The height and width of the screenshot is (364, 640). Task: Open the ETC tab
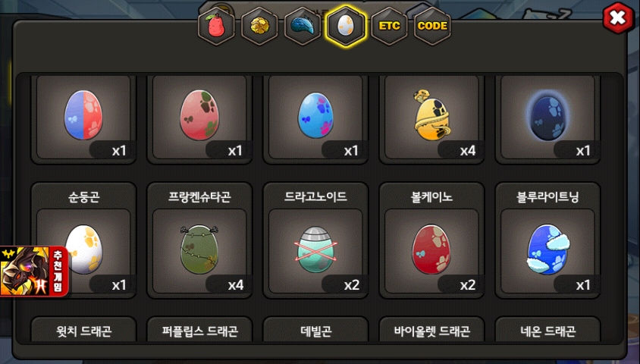390,26
